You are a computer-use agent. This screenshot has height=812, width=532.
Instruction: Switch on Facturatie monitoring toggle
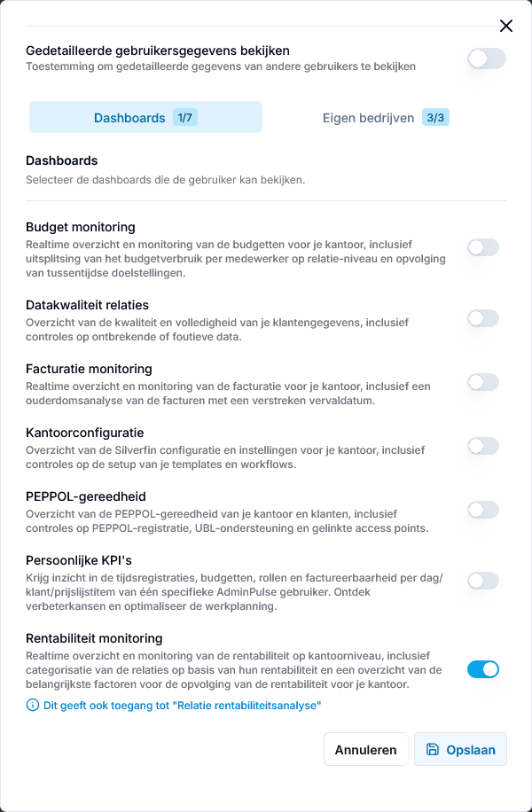pos(482,382)
